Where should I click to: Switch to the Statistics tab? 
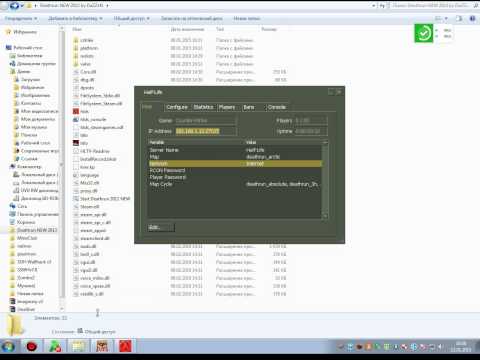[x=203, y=107]
